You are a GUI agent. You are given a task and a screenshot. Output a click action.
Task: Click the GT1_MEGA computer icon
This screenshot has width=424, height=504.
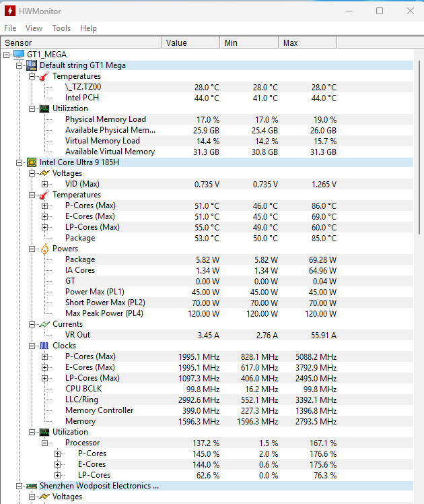19,55
